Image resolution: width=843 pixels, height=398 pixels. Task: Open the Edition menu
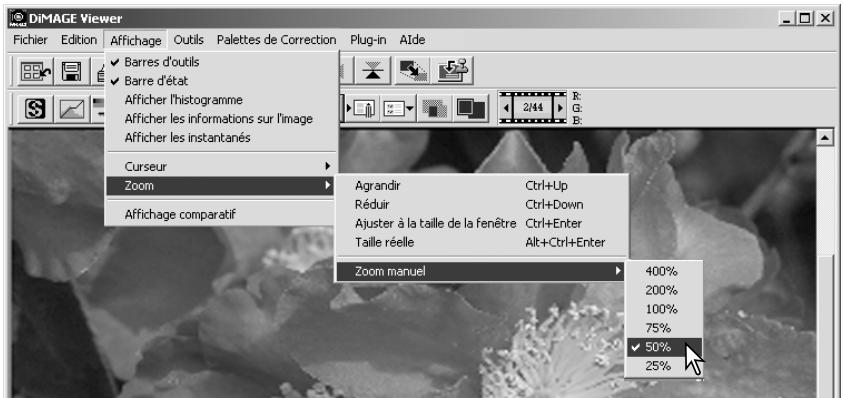tap(78, 40)
